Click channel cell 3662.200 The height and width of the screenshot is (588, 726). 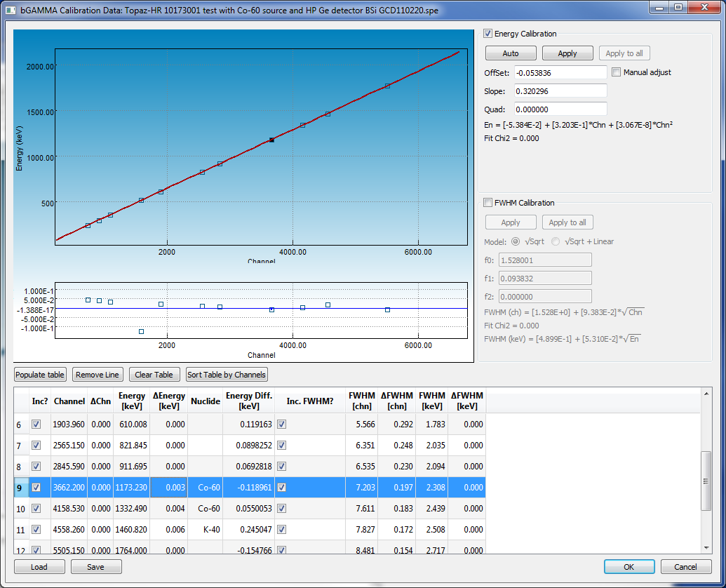pos(69,488)
